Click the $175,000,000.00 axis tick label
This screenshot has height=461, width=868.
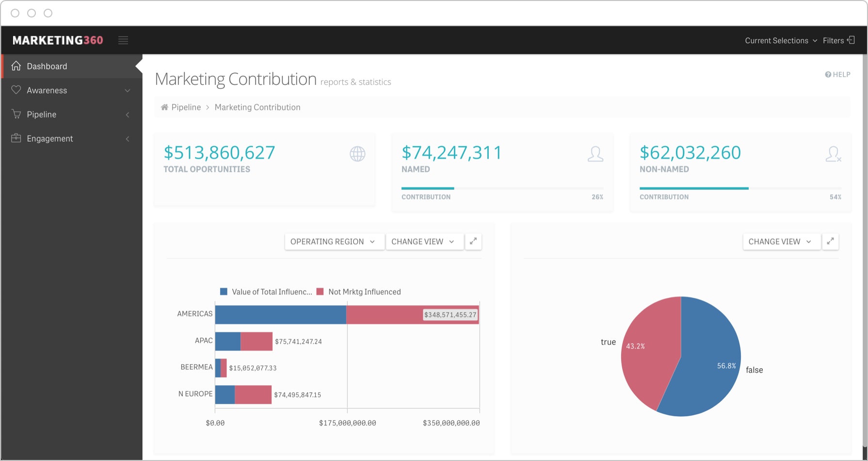[347, 423]
